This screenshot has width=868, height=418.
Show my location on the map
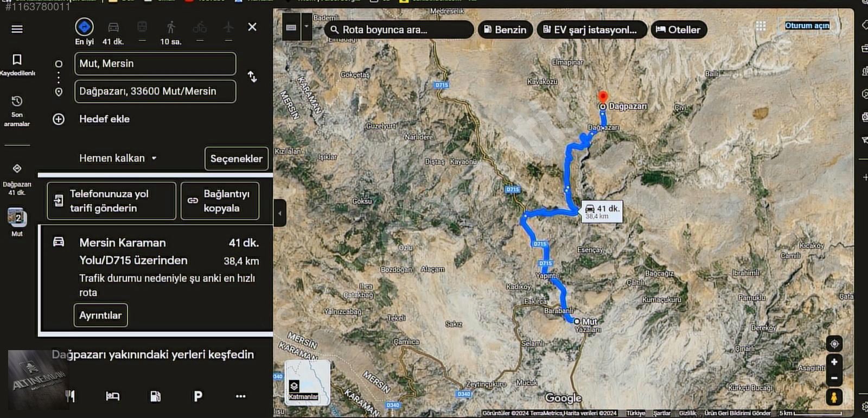(834, 344)
